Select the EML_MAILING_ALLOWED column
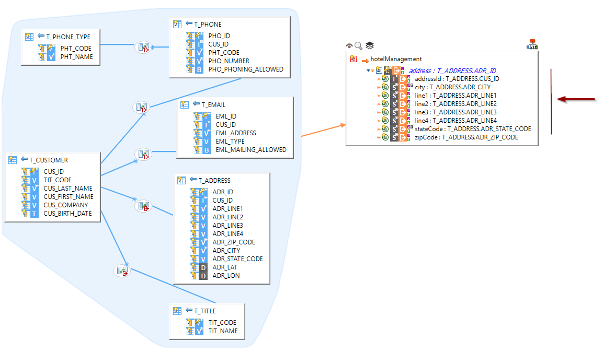 [251, 150]
